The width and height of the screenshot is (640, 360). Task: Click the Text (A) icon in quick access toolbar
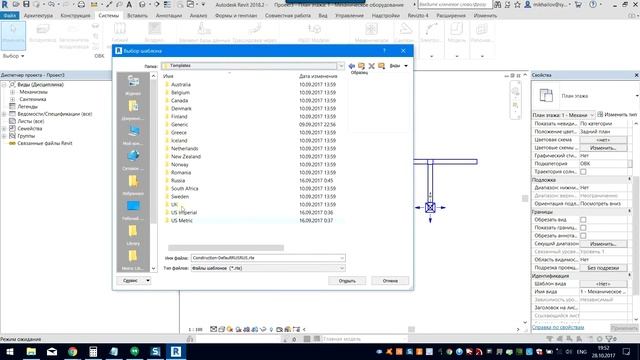(129, 4)
